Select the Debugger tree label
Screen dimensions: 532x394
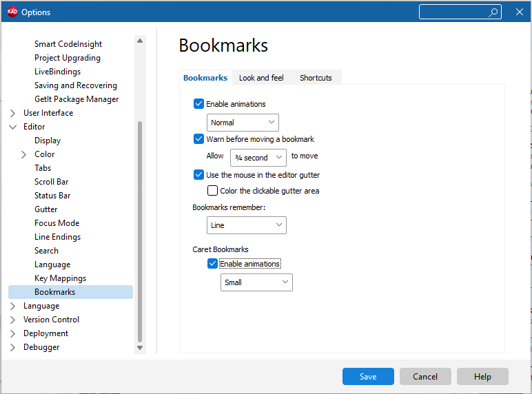point(41,347)
